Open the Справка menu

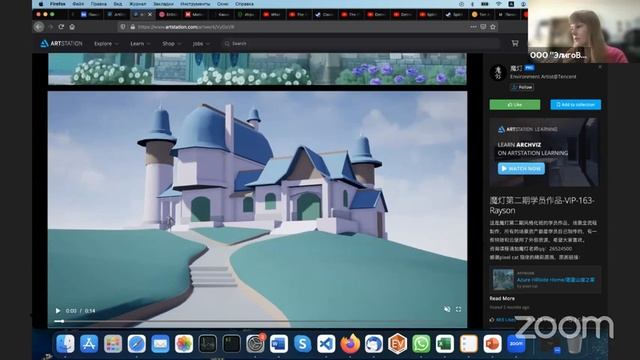coord(244,4)
